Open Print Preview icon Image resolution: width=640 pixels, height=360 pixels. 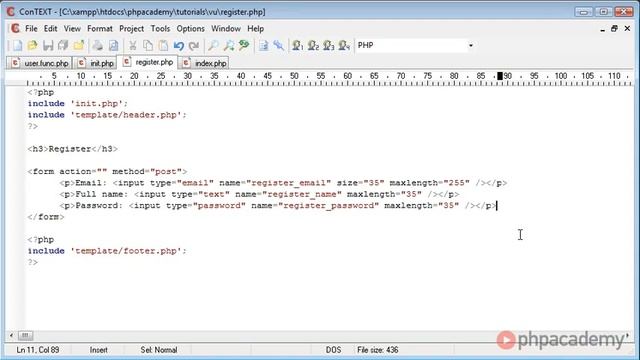(113, 45)
